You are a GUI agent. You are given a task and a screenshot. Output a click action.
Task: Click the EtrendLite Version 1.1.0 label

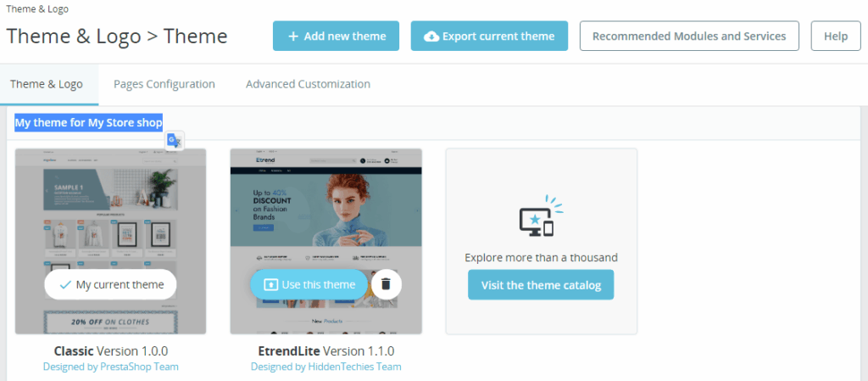[x=325, y=350]
